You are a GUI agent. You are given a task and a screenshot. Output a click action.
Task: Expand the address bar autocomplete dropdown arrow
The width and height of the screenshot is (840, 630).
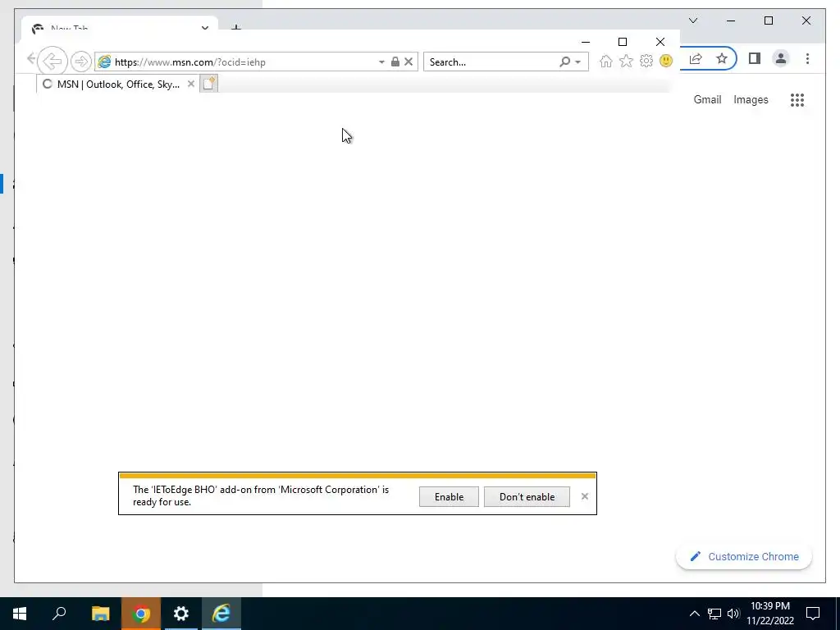click(381, 62)
